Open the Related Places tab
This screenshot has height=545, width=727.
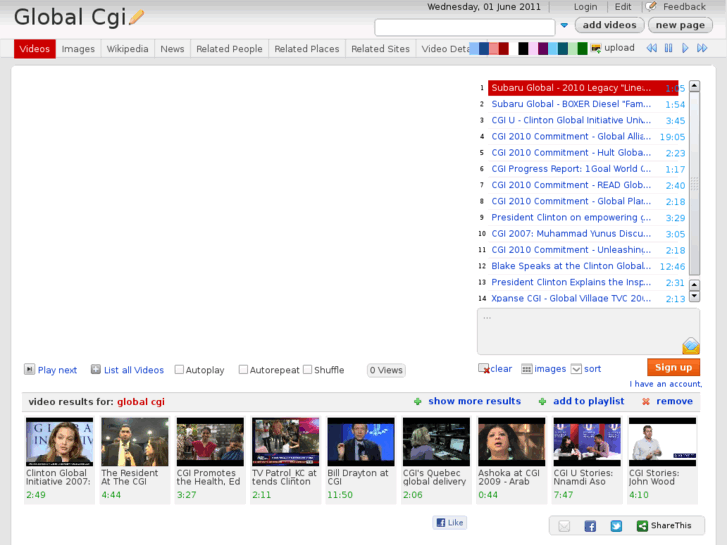[306, 49]
